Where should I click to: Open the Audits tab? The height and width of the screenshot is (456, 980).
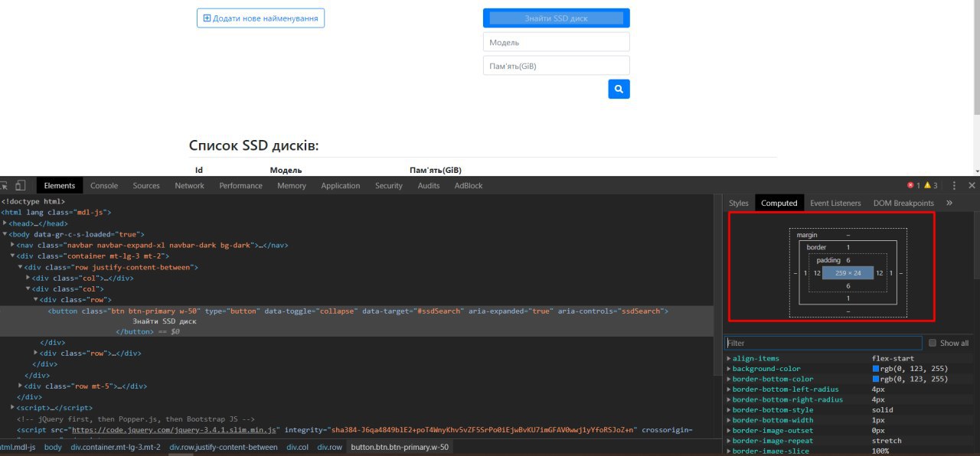click(x=429, y=185)
